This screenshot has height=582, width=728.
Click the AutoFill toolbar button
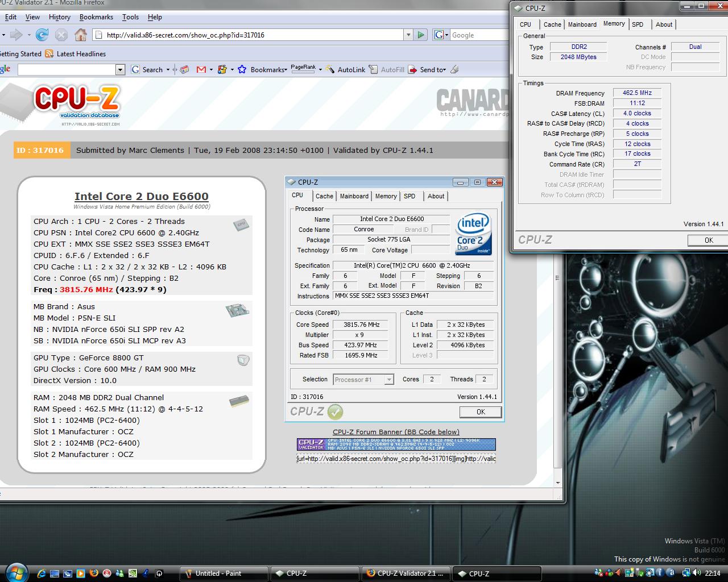click(387, 69)
